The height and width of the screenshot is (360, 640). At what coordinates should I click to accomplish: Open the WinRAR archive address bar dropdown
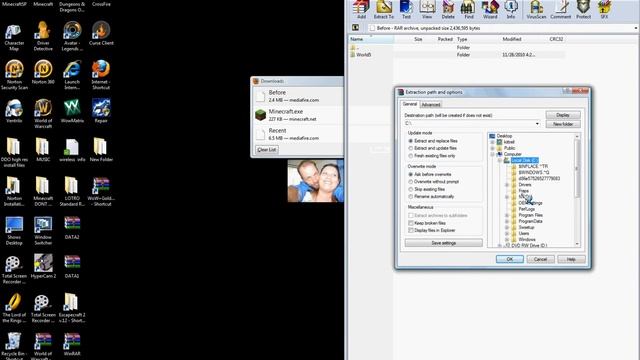pyautogui.click(x=636, y=28)
